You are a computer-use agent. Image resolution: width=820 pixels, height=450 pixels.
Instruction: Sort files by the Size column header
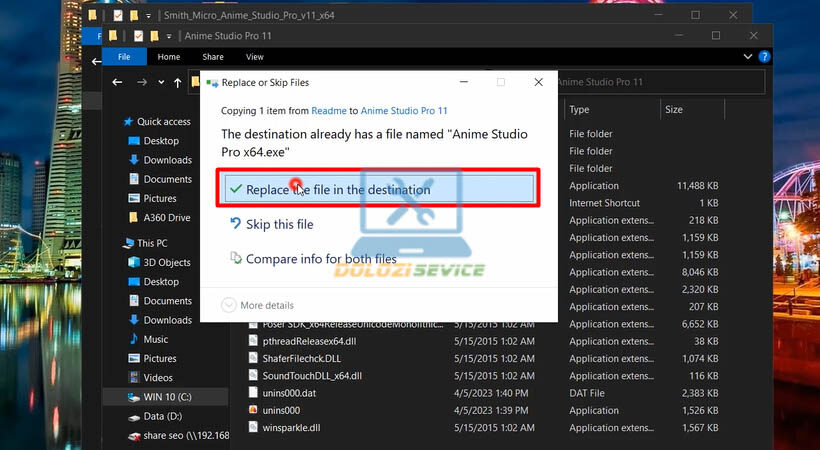674,109
